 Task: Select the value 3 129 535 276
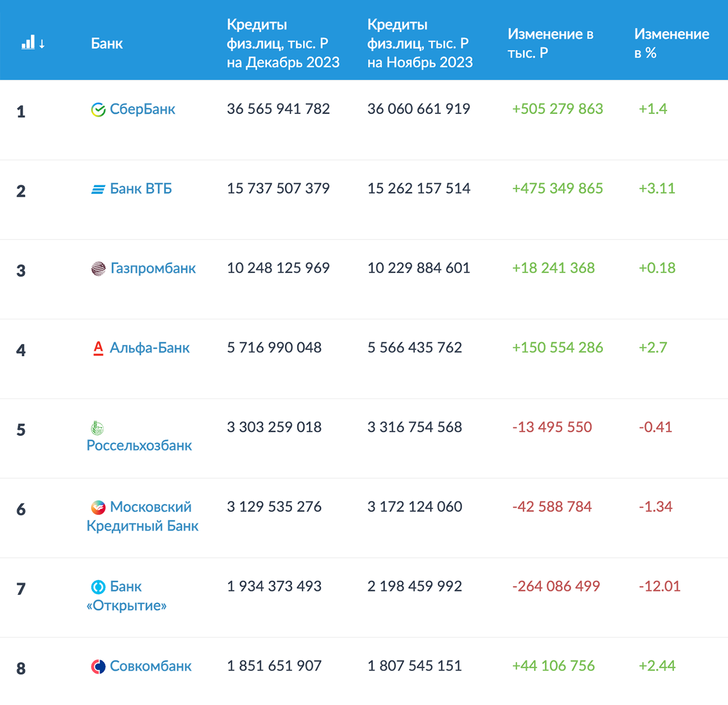[274, 506]
